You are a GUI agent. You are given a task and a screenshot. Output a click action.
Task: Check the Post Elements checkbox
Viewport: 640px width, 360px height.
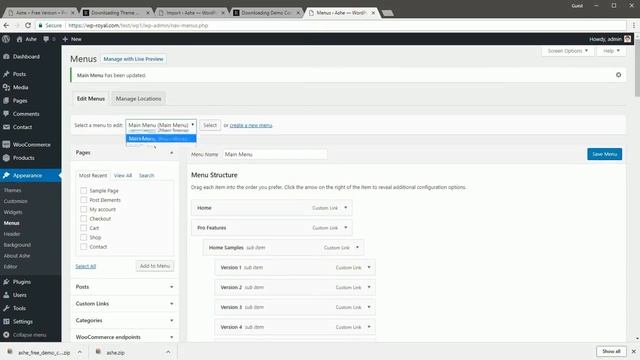(84, 200)
